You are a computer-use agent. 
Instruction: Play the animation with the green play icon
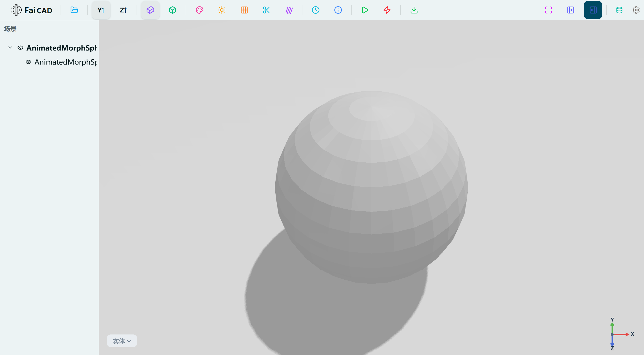coord(365,10)
